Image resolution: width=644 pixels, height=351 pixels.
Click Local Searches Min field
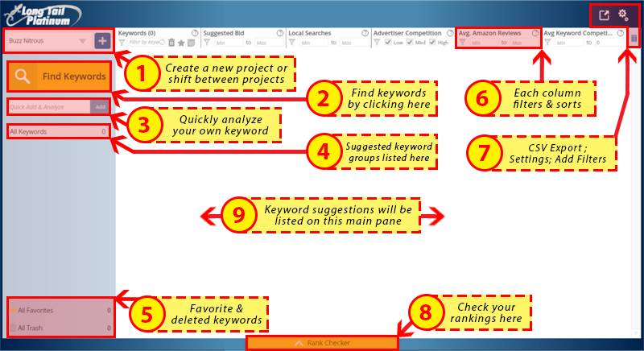point(314,43)
